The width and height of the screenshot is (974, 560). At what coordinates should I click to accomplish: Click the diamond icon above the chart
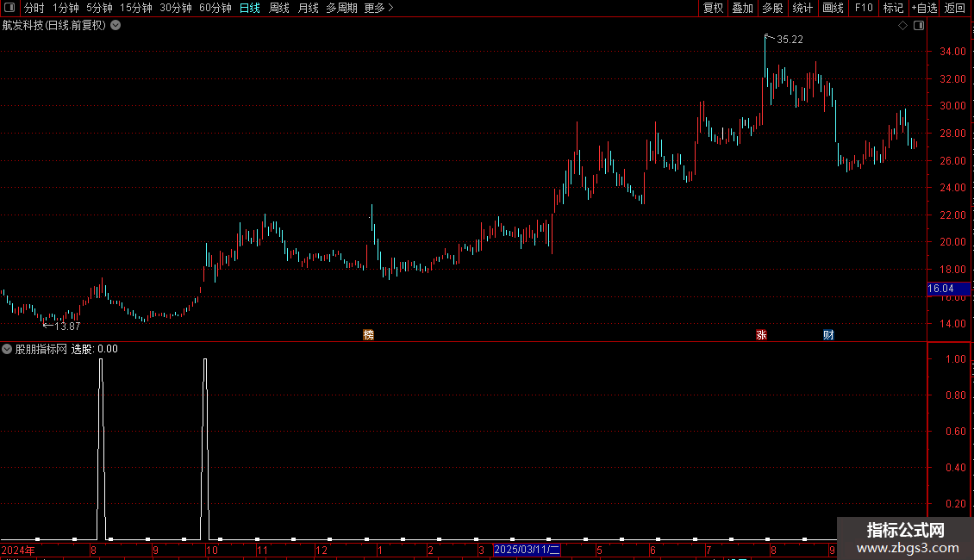[x=903, y=26]
